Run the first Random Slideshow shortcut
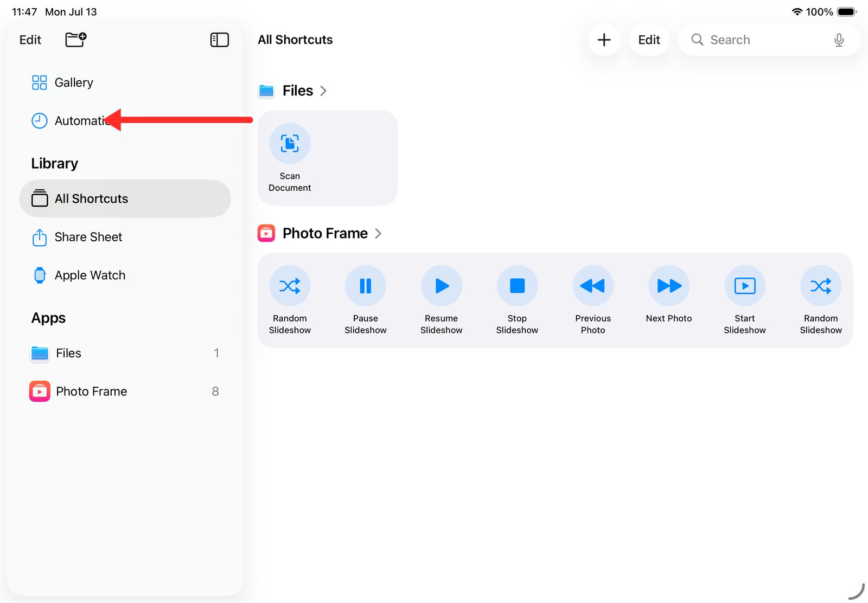 pos(290,300)
